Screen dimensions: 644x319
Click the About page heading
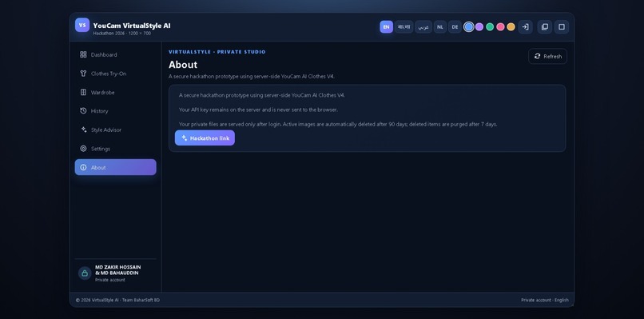[183, 65]
